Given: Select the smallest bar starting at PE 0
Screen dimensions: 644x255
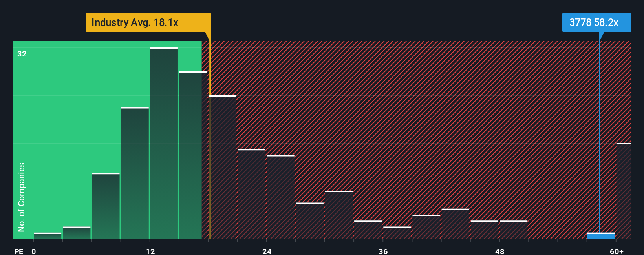Looking at the screenshot, I should [x=48, y=235].
